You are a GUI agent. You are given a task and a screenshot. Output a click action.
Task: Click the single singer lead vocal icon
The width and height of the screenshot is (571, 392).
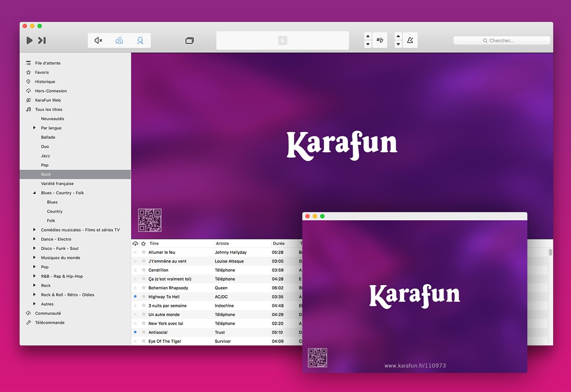[140, 40]
